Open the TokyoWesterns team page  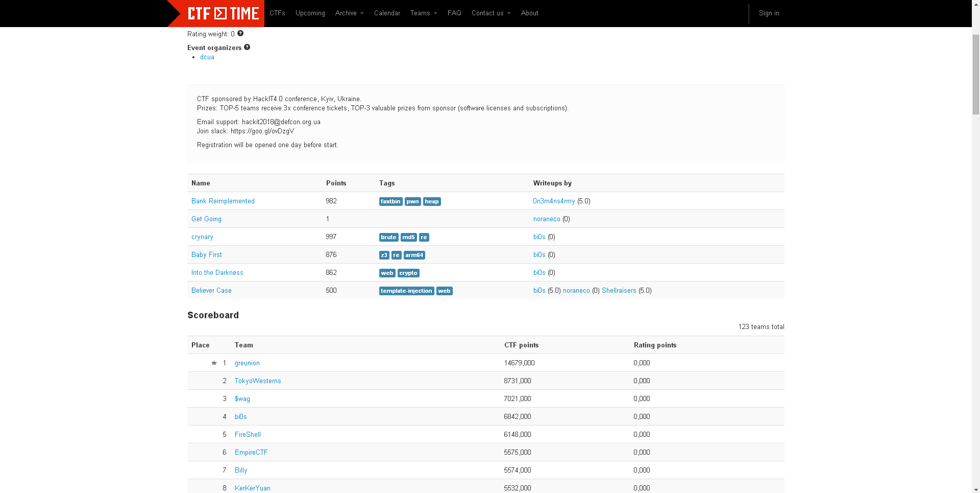click(257, 381)
